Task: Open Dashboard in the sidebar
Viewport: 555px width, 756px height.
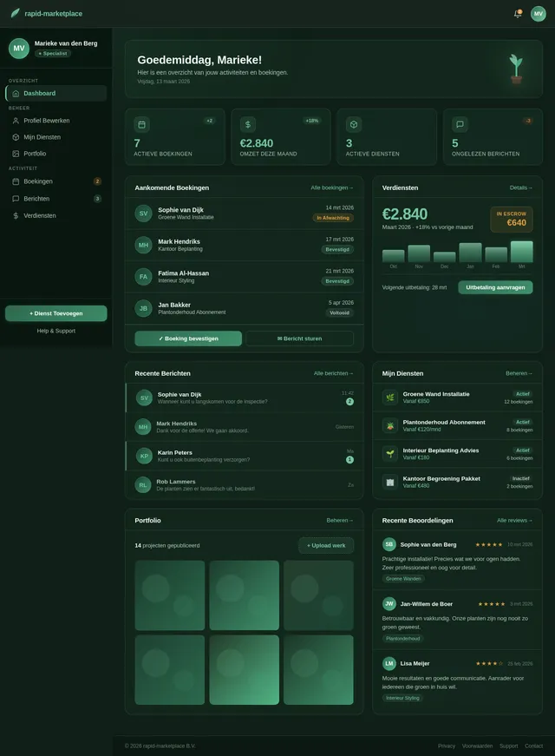Action: point(55,94)
